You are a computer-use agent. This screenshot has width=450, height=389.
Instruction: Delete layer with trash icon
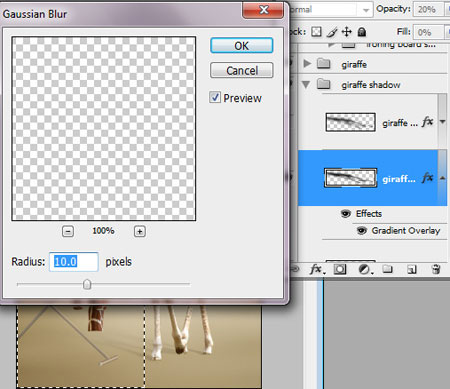click(436, 269)
